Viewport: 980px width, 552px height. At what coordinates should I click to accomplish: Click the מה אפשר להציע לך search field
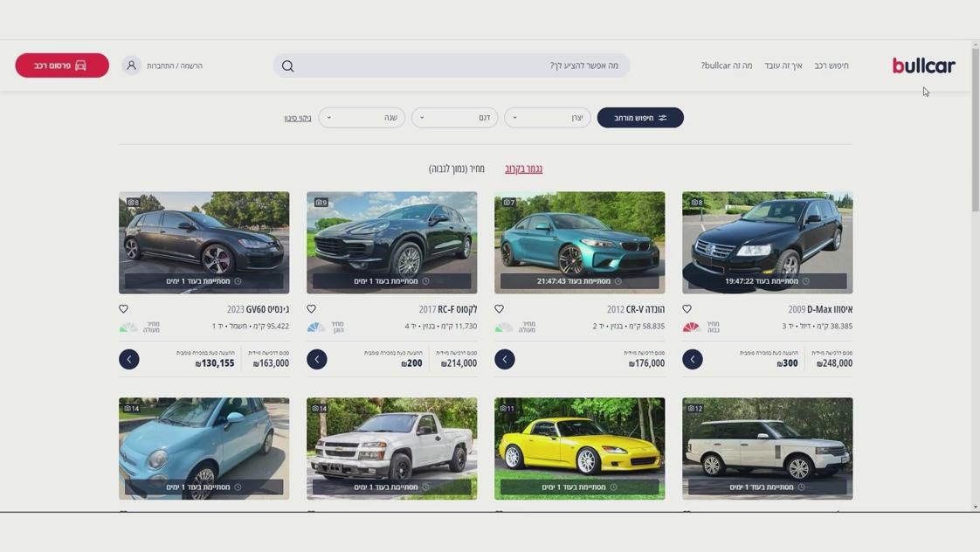(x=452, y=66)
